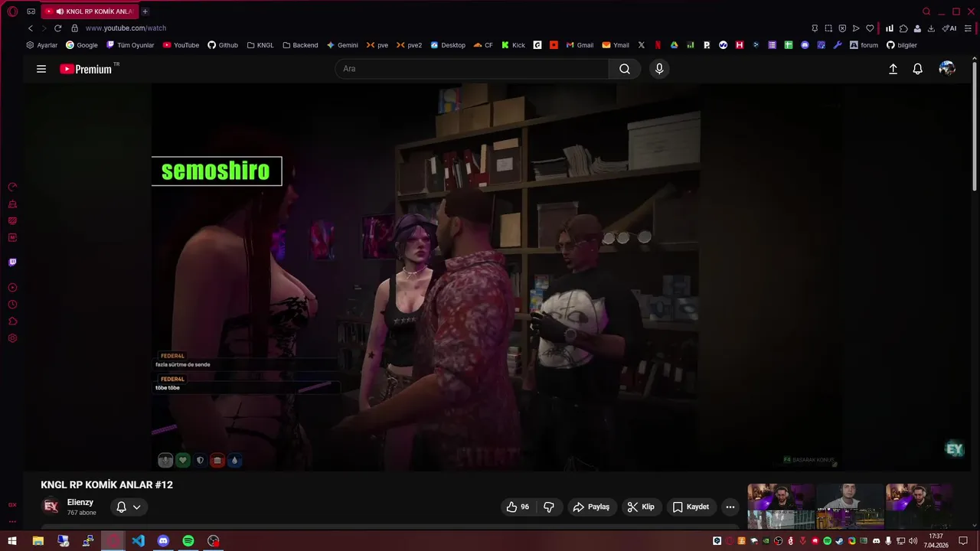Open system tray volume icon
The width and height of the screenshot is (980, 551).
click(913, 541)
